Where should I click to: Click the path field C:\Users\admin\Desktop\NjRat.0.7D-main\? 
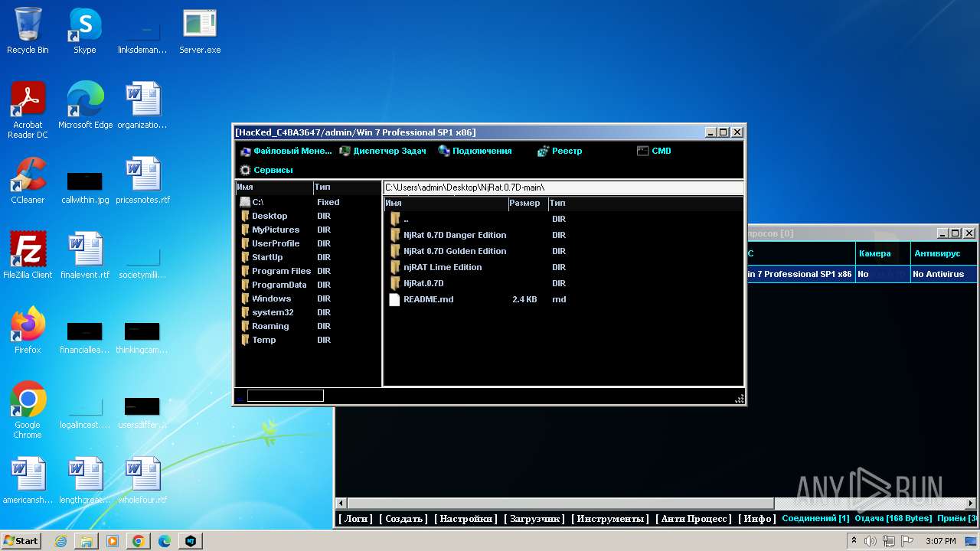pos(563,187)
